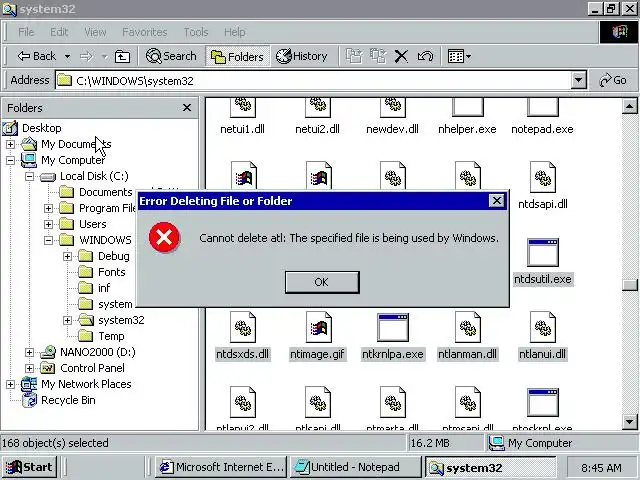This screenshot has width=640, height=480.
Task: Open the Favorites menu
Action: (144, 32)
